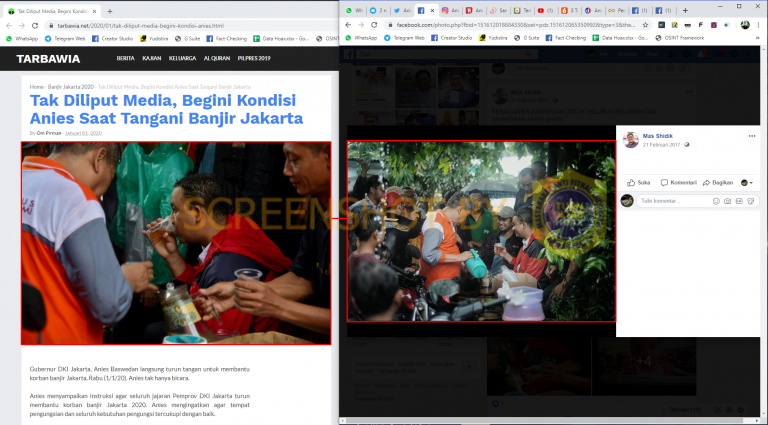
Task: Open a new tab in left browser window
Action: point(110,11)
